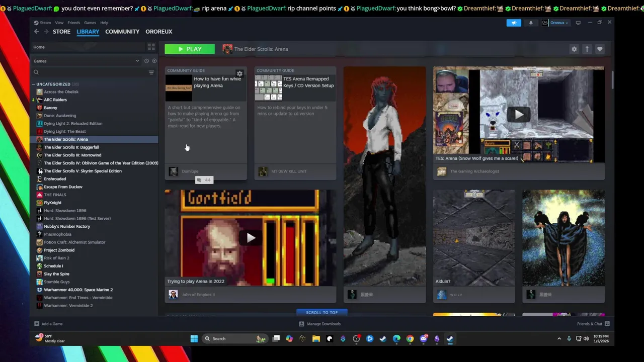The width and height of the screenshot is (644, 362).
Task: Select Warhammer 40,000: Space Marine 2
Action: (x=78, y=290)
